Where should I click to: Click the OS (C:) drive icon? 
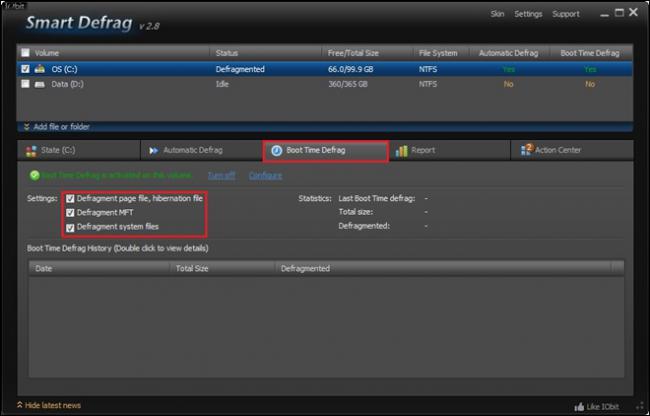[x=40, y=69]
